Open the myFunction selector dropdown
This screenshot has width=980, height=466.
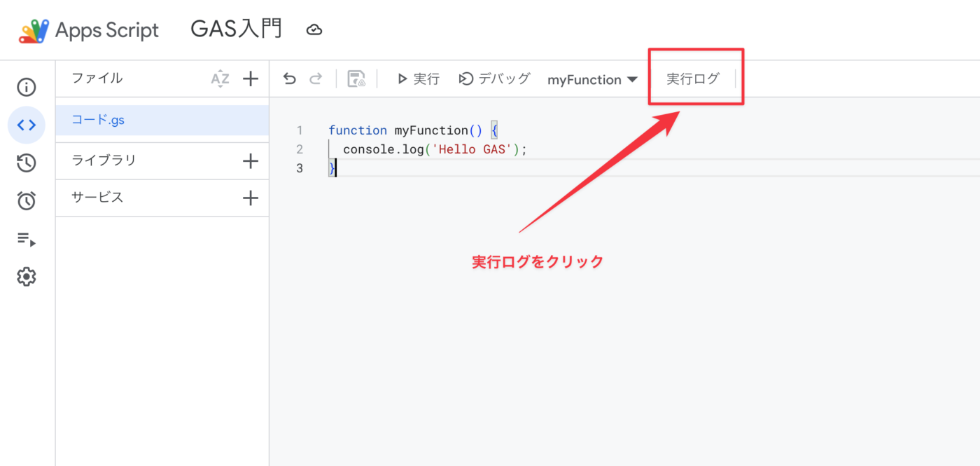point(592,80)
